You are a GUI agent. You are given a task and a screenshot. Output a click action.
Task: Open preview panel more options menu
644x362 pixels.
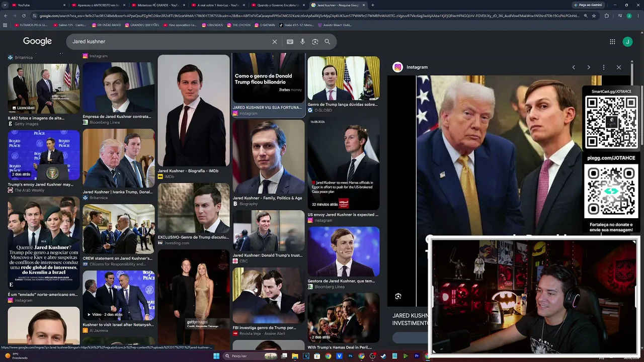tap(604, 67)
